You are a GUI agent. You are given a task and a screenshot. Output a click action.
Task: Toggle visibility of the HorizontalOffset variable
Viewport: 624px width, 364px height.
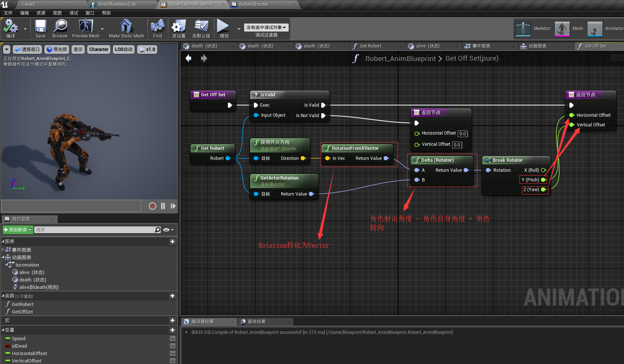click(173, 353)
